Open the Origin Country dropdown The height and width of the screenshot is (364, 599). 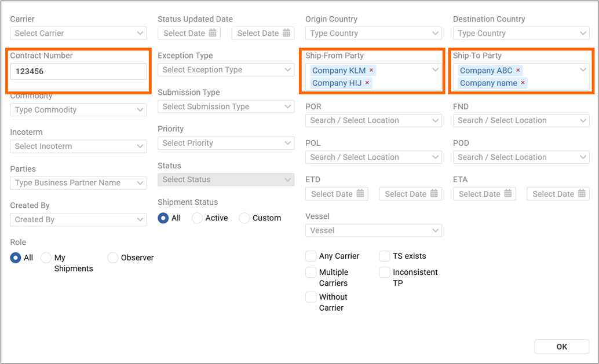[x=374, y=33]
